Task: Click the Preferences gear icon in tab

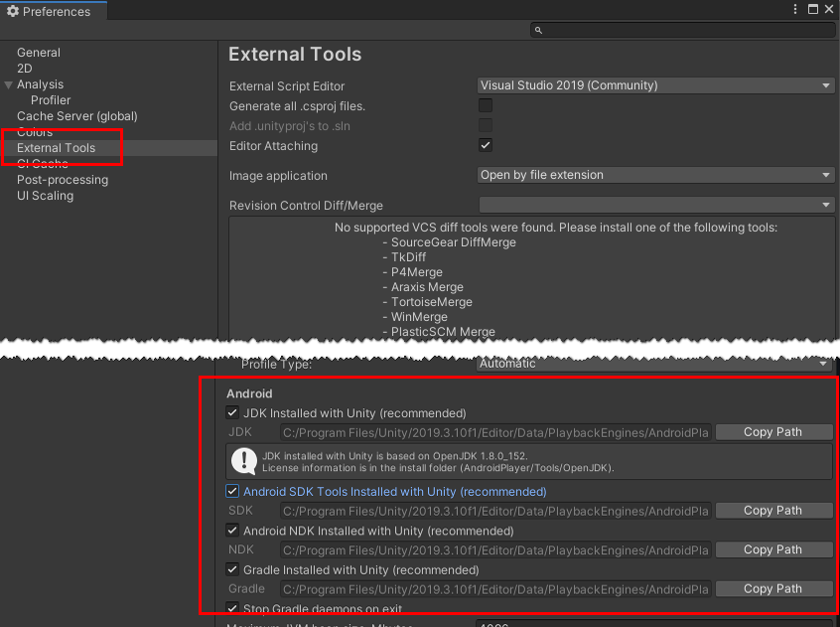Action: pyautogui.click(x=13, y=11)
